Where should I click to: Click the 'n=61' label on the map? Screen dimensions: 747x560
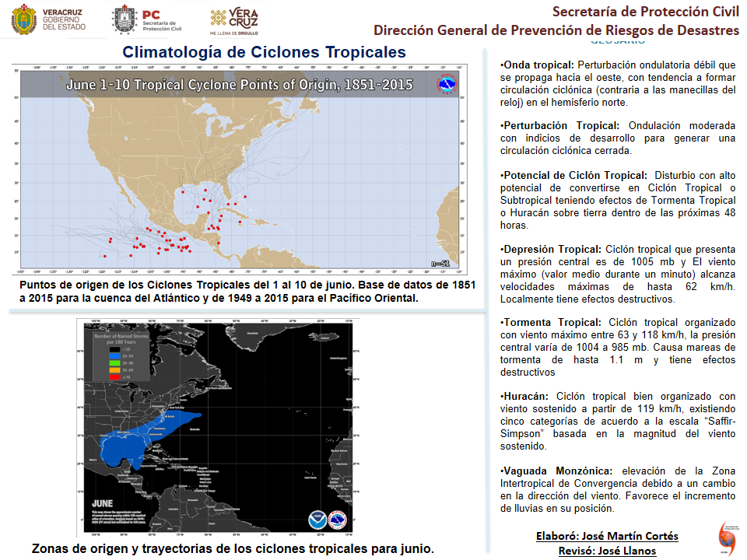coord(440,264)
